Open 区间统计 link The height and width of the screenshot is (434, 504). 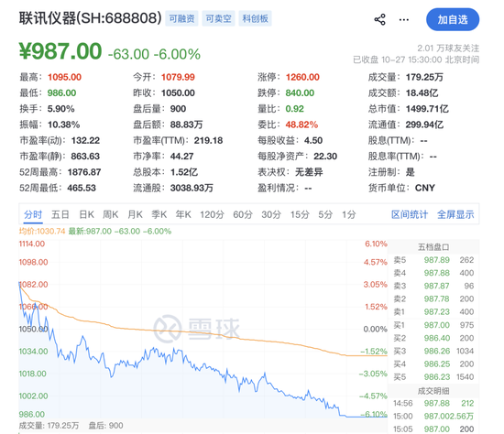(410, 214)
